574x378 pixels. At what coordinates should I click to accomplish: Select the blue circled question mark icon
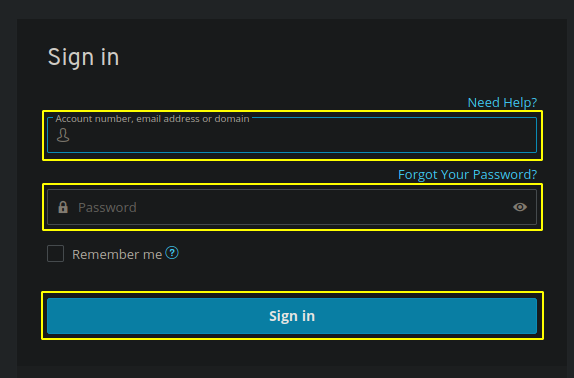coord(172,253)
